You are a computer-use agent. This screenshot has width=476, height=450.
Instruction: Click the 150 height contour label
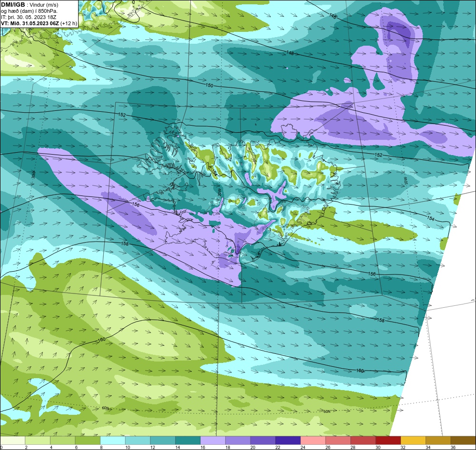209,86
